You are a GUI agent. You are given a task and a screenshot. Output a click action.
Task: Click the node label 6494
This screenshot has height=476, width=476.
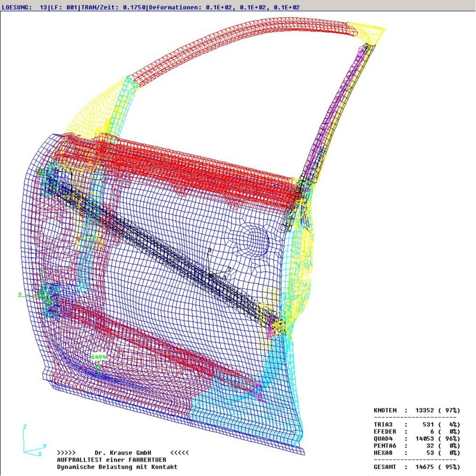coord(99,357)
